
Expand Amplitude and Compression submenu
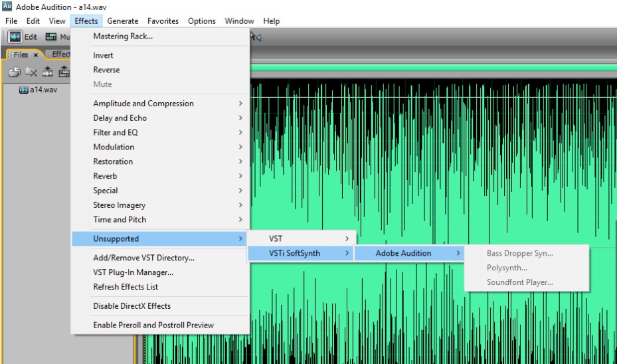coord(160,104)
